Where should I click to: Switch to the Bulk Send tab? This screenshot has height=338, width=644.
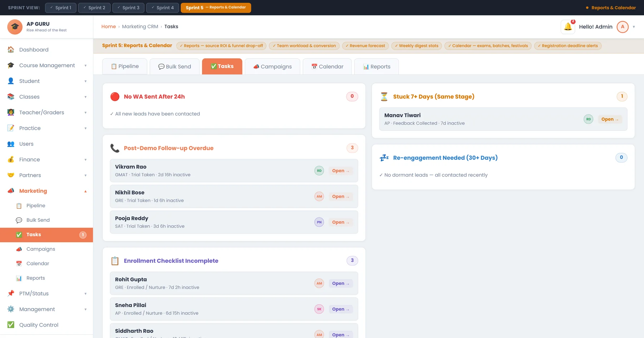pos(175,67)
